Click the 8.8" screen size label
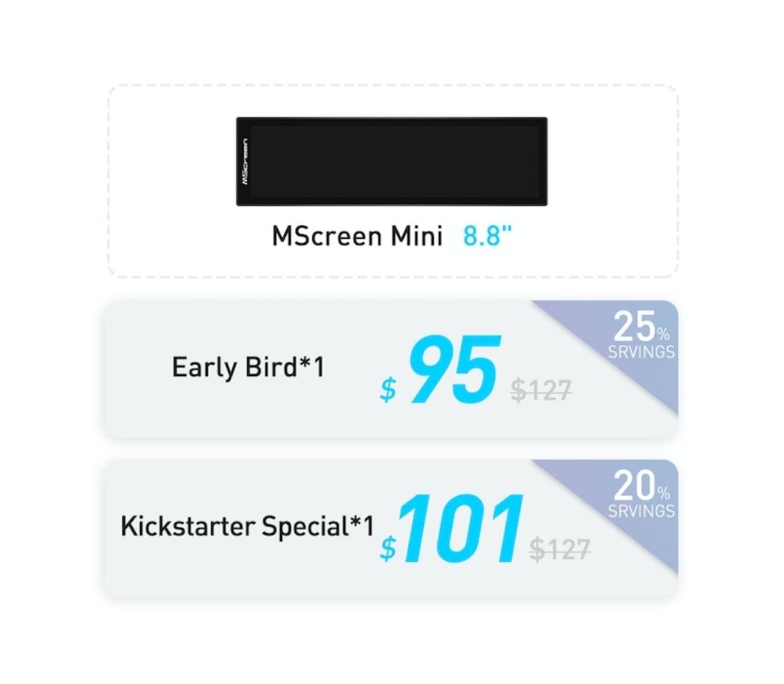784x684 pixels. pyautogui.click(x=488, y=235)
